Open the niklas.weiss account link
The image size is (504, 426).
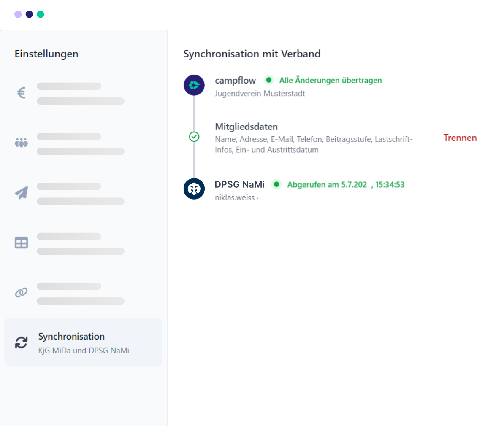pos(232,197)
